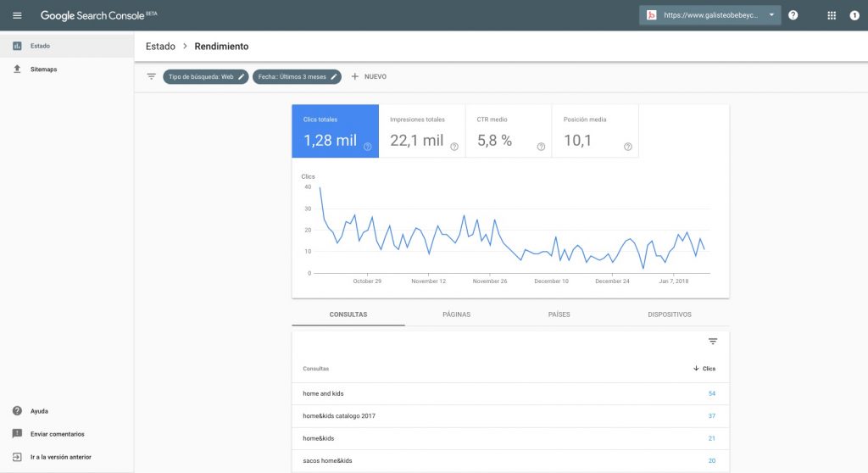Edit the Fecha: Últimos 3 meses filter

click(x=297, y=76)
